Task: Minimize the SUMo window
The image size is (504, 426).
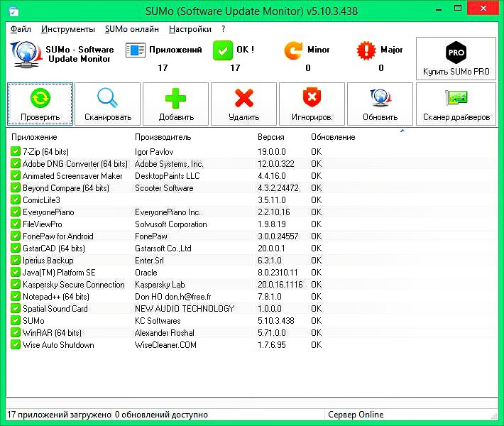Action: 438,10
